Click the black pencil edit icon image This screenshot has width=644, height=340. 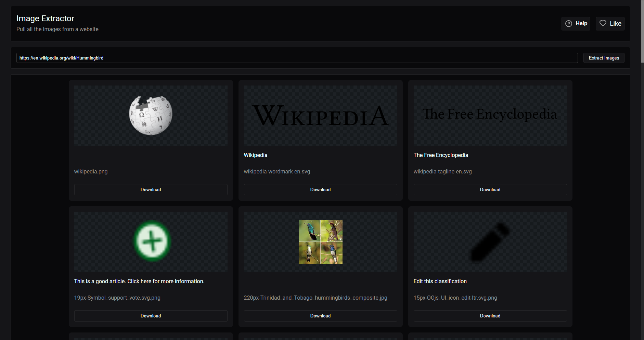490,242
